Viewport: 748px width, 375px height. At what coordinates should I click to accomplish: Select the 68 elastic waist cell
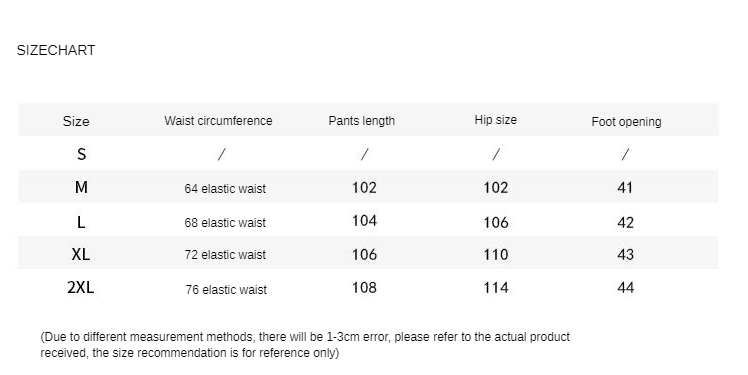[225, 223]
